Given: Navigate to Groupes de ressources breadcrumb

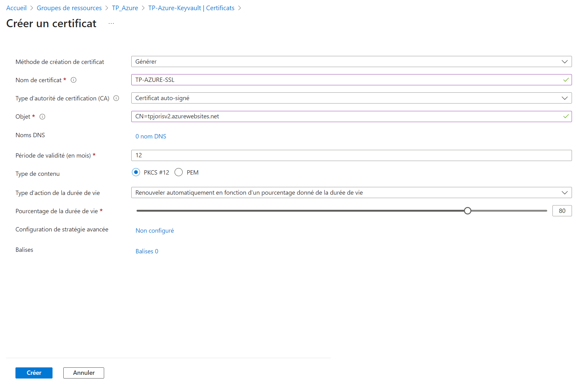Looking at the screenshot, I should [69, 8].
